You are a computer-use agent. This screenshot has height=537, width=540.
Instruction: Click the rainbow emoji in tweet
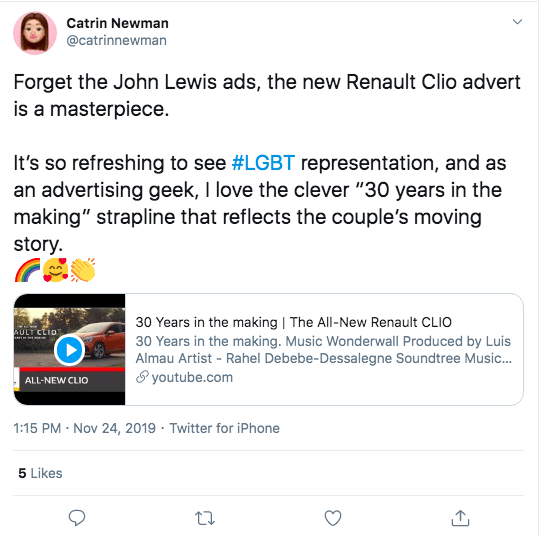[27, 270]
